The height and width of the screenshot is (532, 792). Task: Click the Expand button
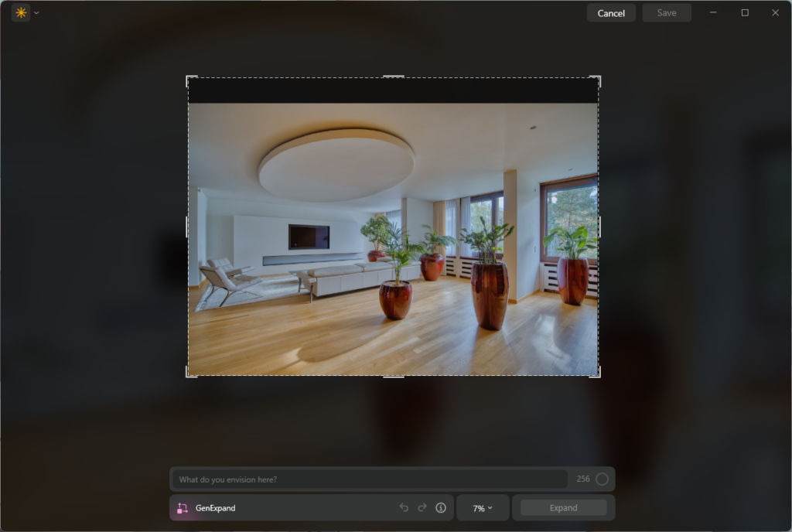tap(563, 508)
